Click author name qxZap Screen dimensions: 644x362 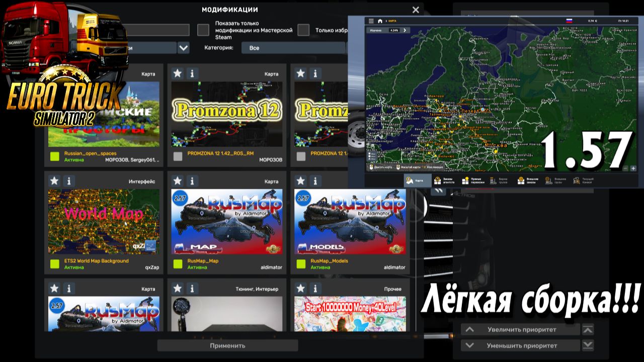(152, 267)
